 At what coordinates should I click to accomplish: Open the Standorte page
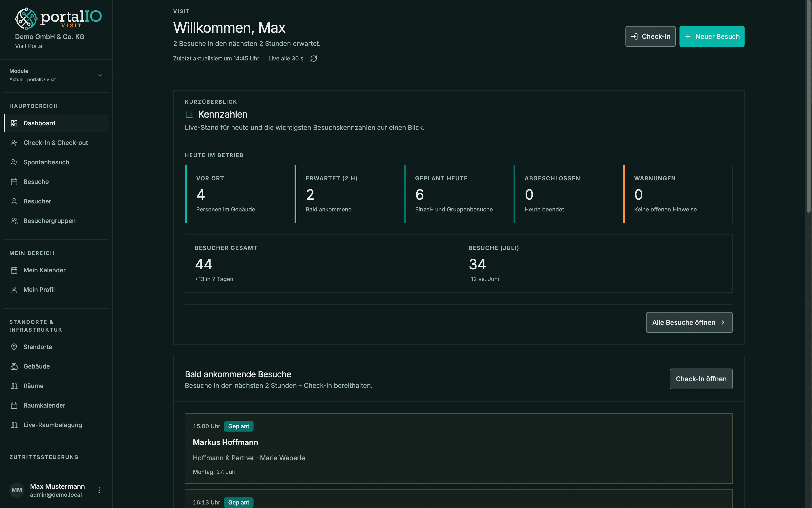[x=56, y=347]
